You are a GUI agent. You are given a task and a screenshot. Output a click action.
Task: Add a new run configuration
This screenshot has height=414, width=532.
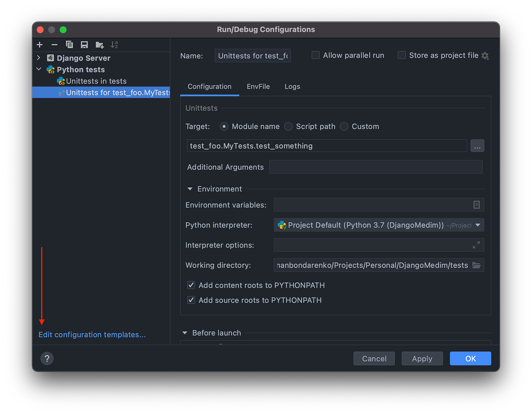tap(40, 44)
